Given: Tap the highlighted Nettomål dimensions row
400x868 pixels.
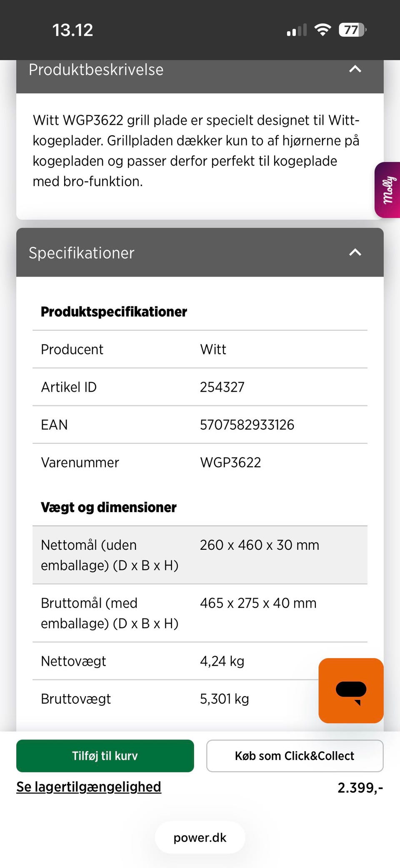Looking at the screenshot, I should [x=200, y=555].
